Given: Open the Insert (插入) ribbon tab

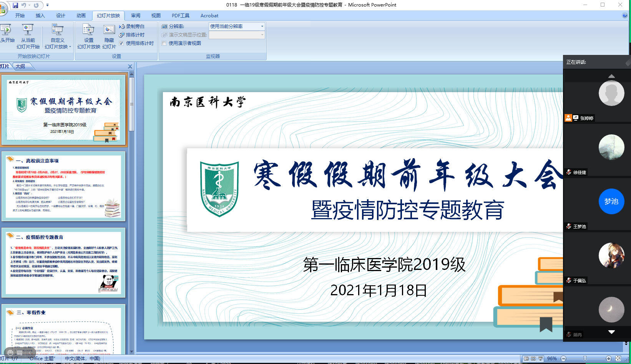Looking at the screenshot, I should [40, 16].
